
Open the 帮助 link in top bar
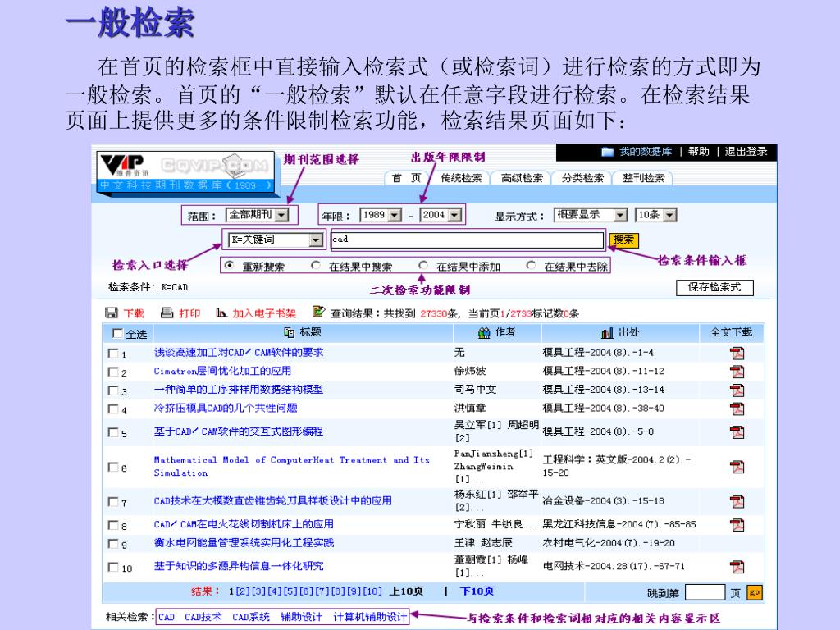click(699, 152)
